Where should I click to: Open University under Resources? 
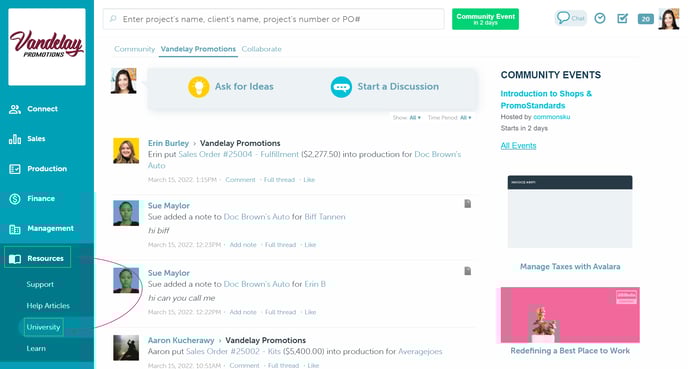coord(43,327)
